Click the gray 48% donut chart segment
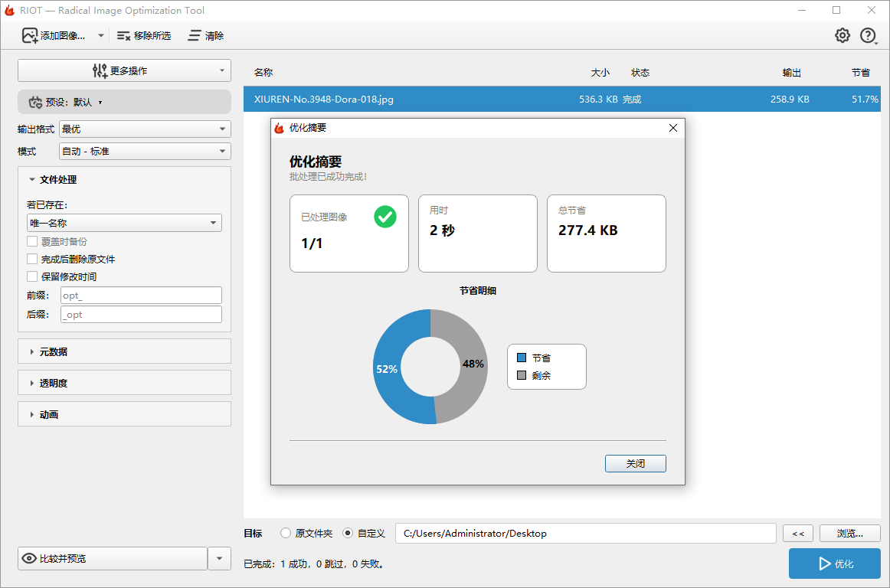The image size is (890, 588). point(473,364)
